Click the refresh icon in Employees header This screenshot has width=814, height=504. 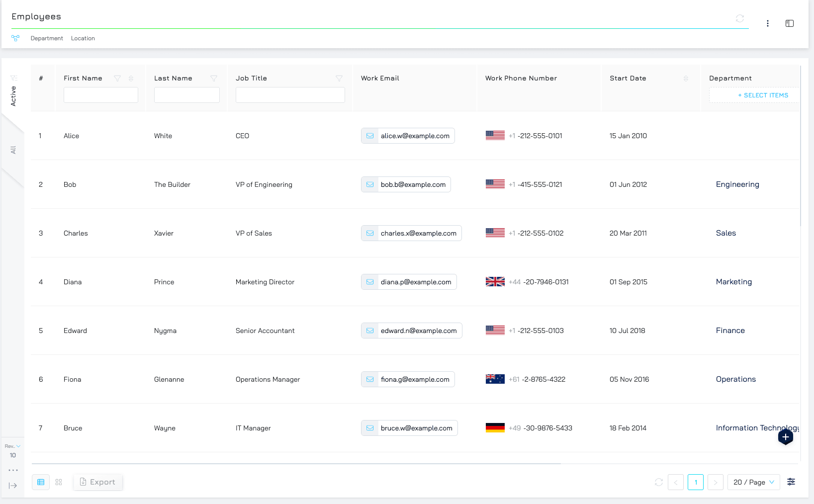tap(739, 18)
